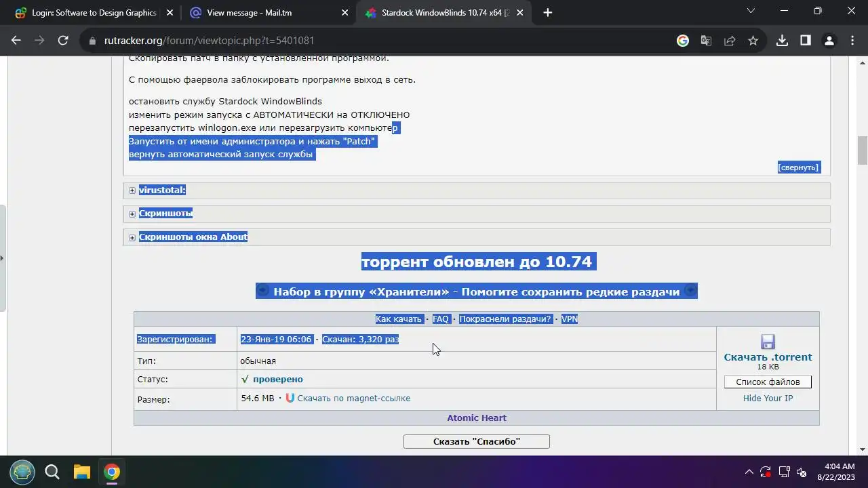Click the проверено status text

[278, 380]
